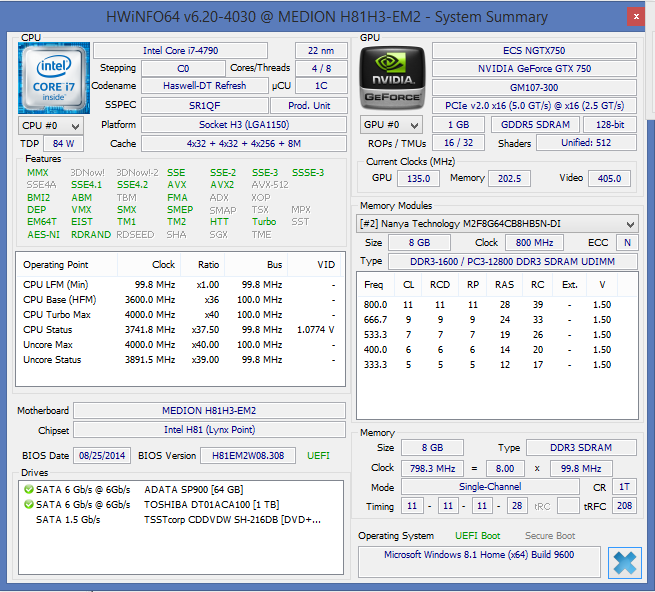Click the green check icon beside ADATA SP900
655x592 pixels.
click(28, 489)
